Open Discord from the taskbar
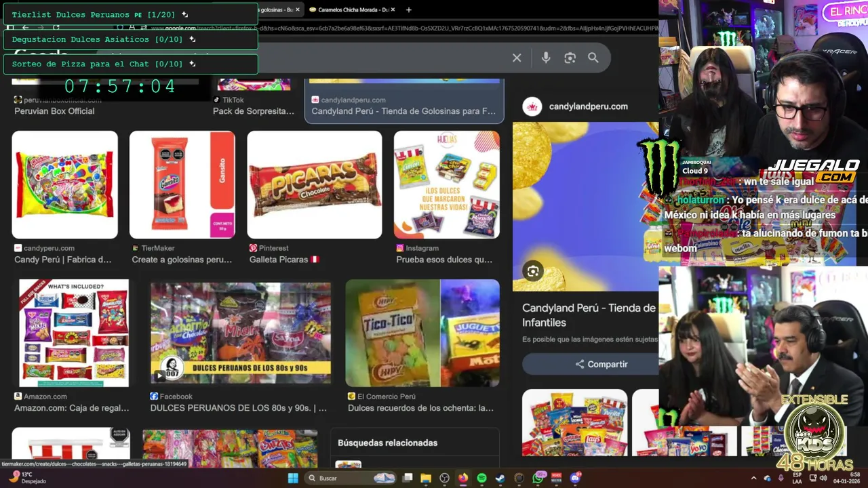This screenshot has width=868, height=488. tap(576, 478)
